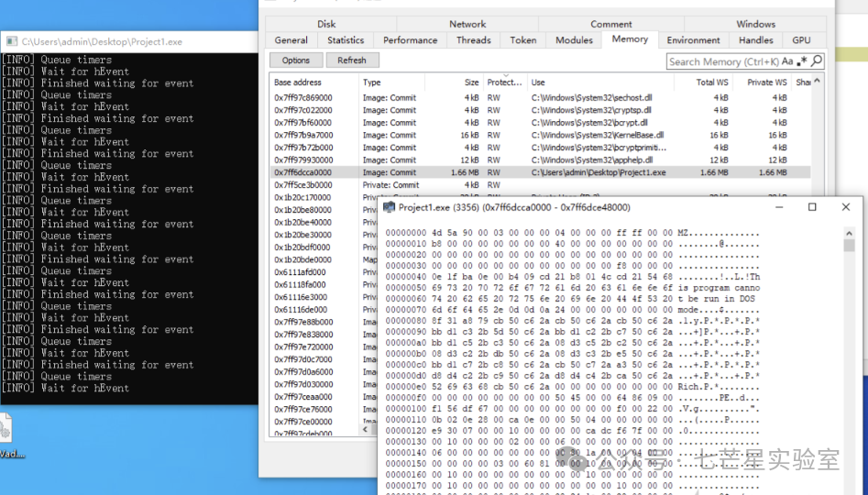Click the console window title bar icon
The width and height of the screenshot is (868, 495).
tap(12, 41)
